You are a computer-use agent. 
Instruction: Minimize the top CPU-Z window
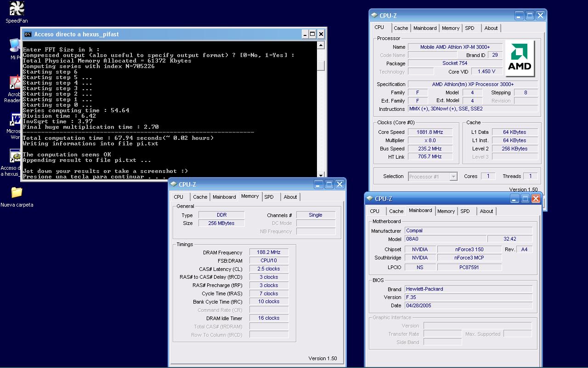click(x=519, y=16)
